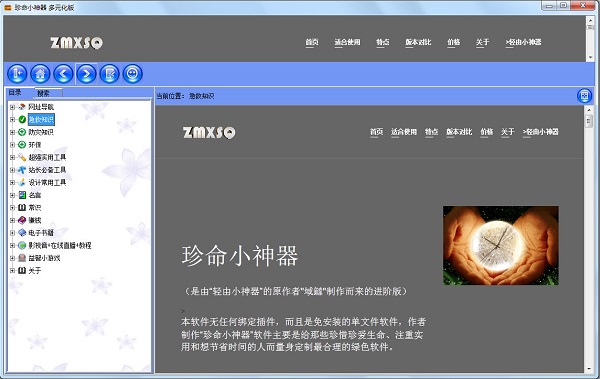The height and width of the screenshot is (379, 600).
Task: Click the top banner scrollbar down arrow
Action: point(590,57)
